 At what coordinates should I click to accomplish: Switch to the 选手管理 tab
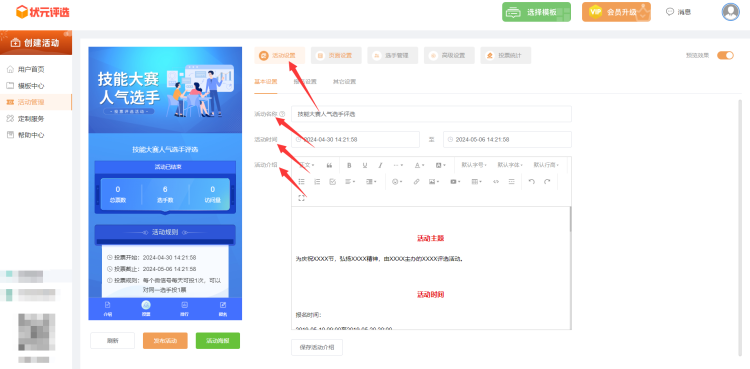pyautogui.click(x=393, y=56)
